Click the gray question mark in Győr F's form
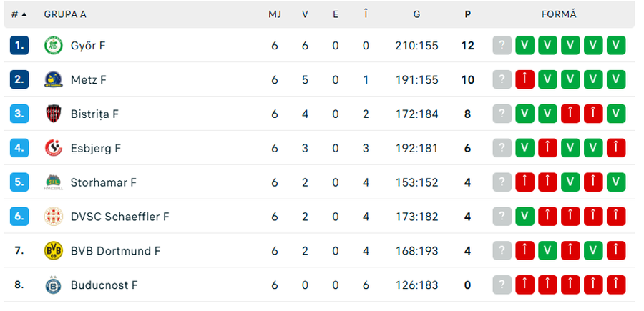 pos(502,46)
